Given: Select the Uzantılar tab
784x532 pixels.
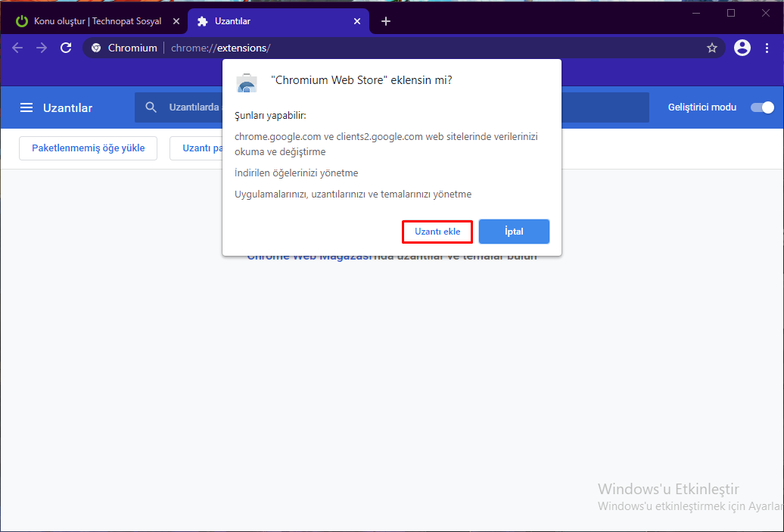Looking at the screenshot, I should [279, 21].
